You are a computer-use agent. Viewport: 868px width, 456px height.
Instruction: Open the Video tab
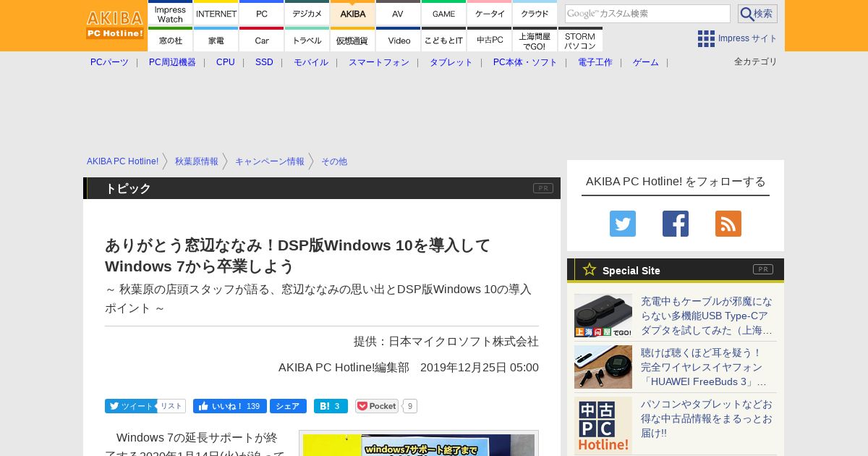(x=399, y=39)
